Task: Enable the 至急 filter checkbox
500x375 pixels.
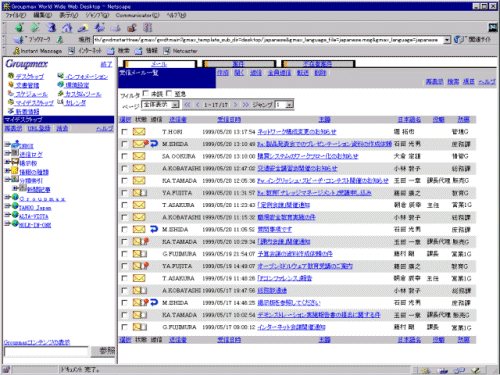Action: (169, 93)
